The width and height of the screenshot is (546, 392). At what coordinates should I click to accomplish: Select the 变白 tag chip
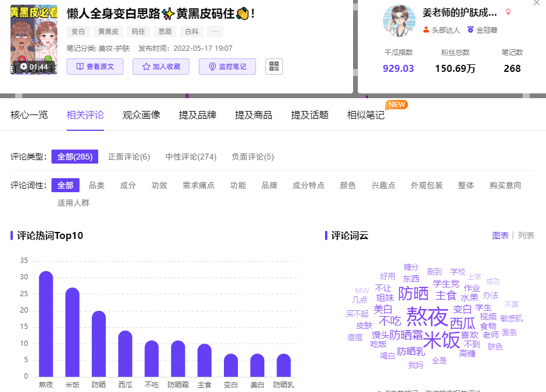pyautogui.click(x=77, y=32)
